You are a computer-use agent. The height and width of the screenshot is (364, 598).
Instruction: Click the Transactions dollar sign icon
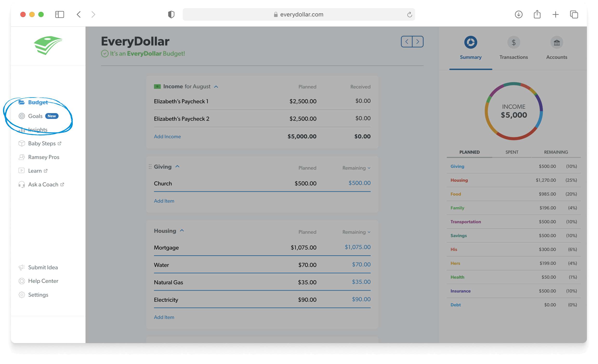pos(513,42)
